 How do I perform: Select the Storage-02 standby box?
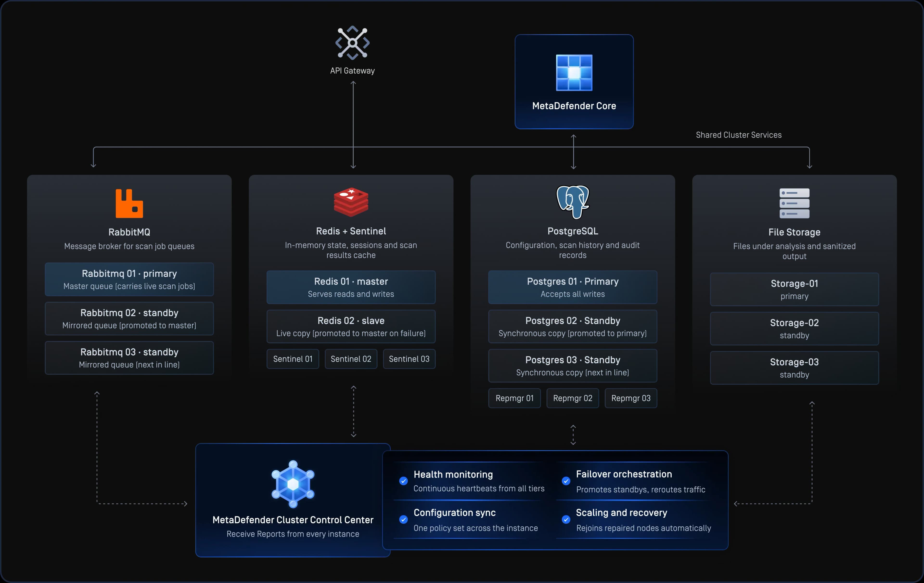coord(794,328)
